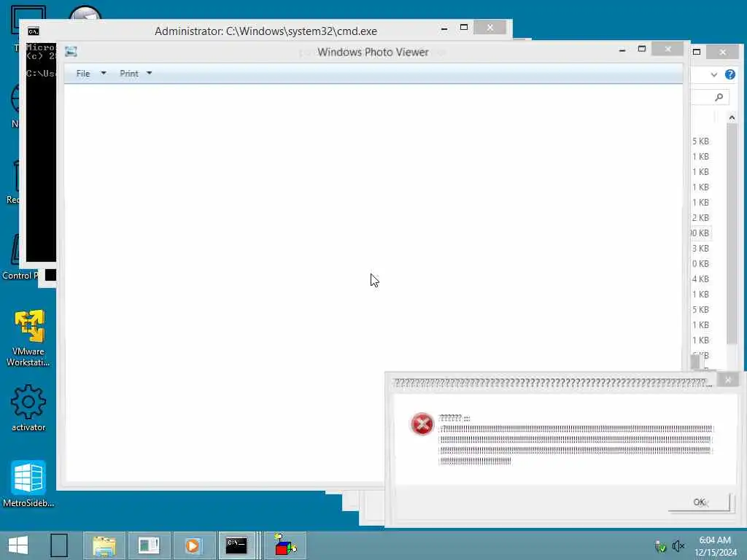Close the cmd.exe window
747x560 pixels.
tap(489, 28)
